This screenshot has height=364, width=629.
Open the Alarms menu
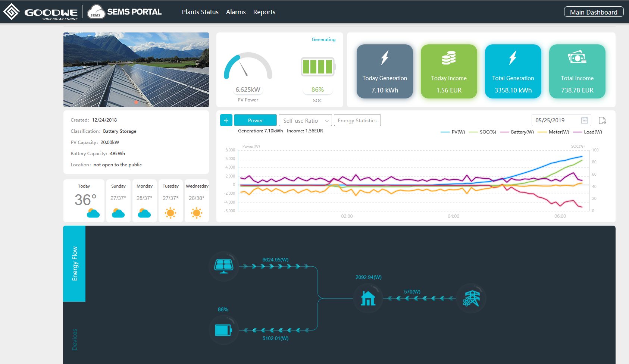coord(236,12)
